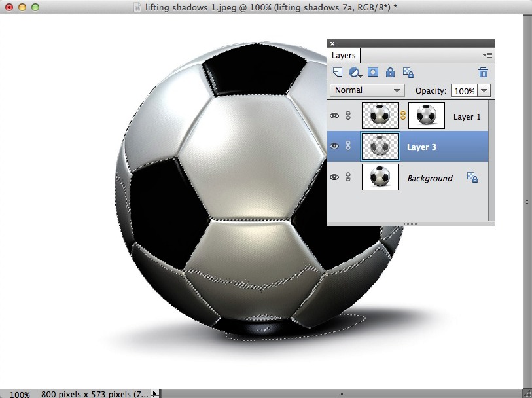
Task: Open the Normal blend mode dropdown
Action: pos(367,90)
